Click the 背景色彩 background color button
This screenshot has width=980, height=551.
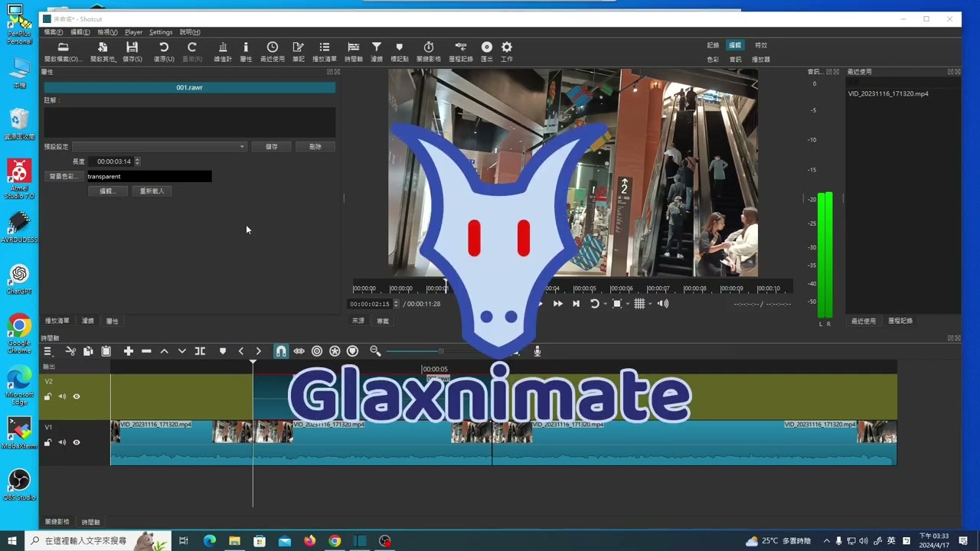64,176
